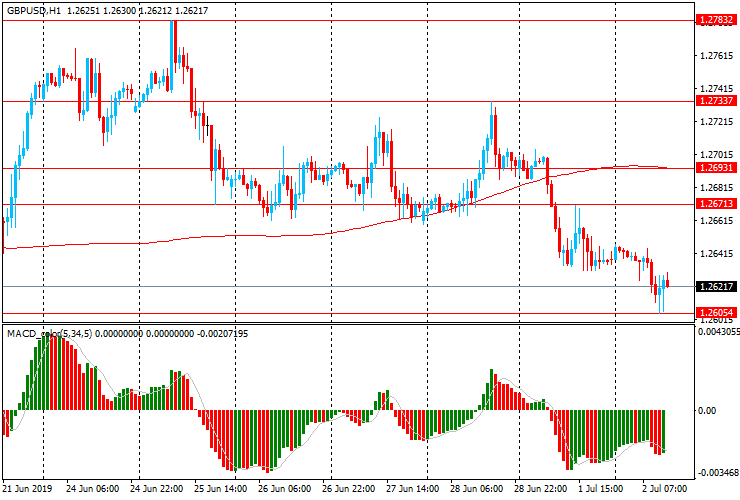Click the 24 Jun 06:00 time label

pyautogui.click(x=92, y=489)
